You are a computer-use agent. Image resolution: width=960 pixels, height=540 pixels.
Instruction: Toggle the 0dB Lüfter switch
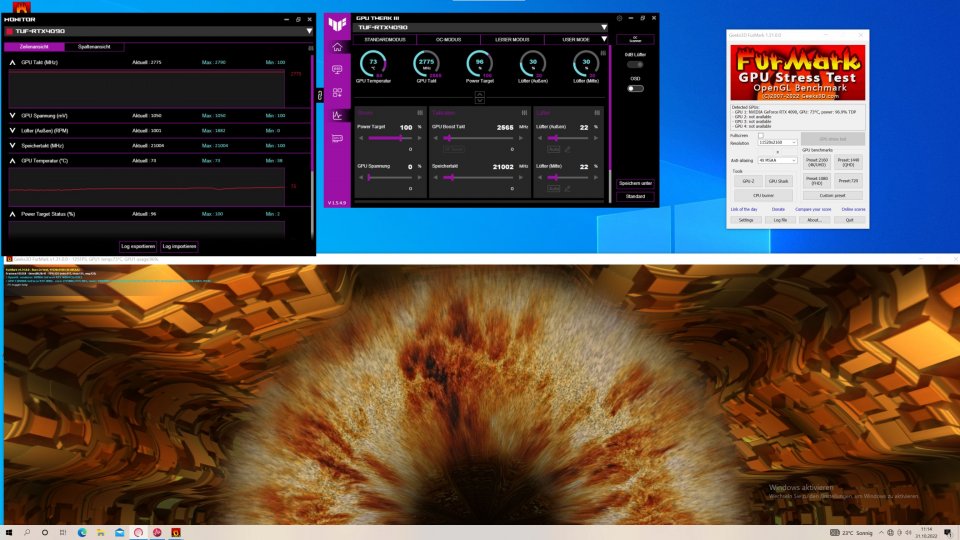click(x=636, y=64)
